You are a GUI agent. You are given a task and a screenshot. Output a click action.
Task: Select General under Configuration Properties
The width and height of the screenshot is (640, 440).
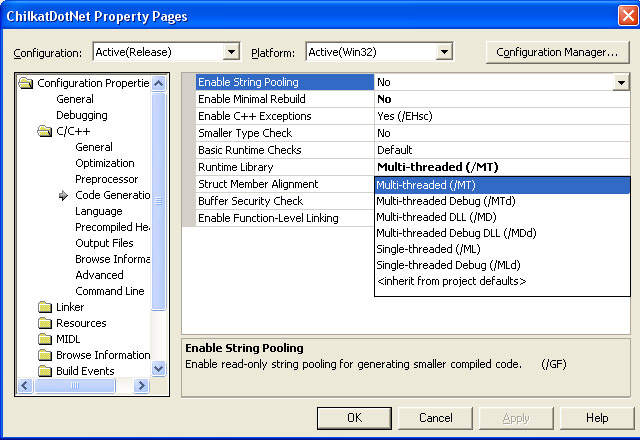pyautogui.click(x=75, y=99)
